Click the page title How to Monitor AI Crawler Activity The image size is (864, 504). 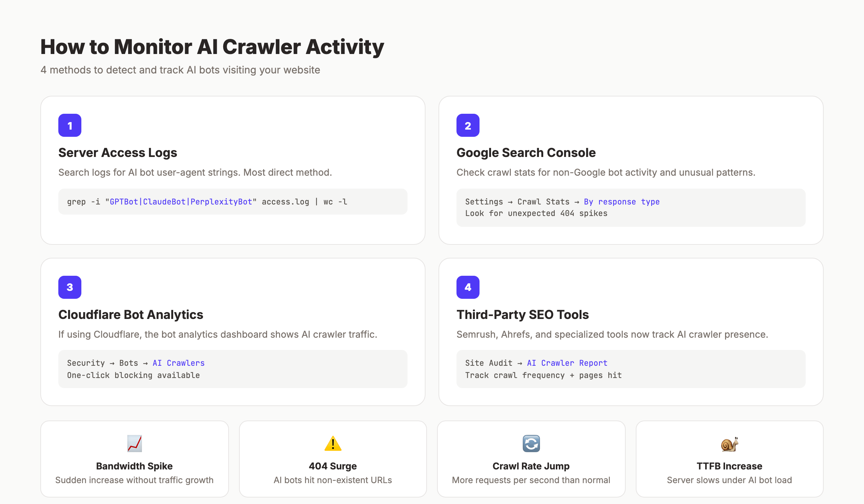(212, 46)
